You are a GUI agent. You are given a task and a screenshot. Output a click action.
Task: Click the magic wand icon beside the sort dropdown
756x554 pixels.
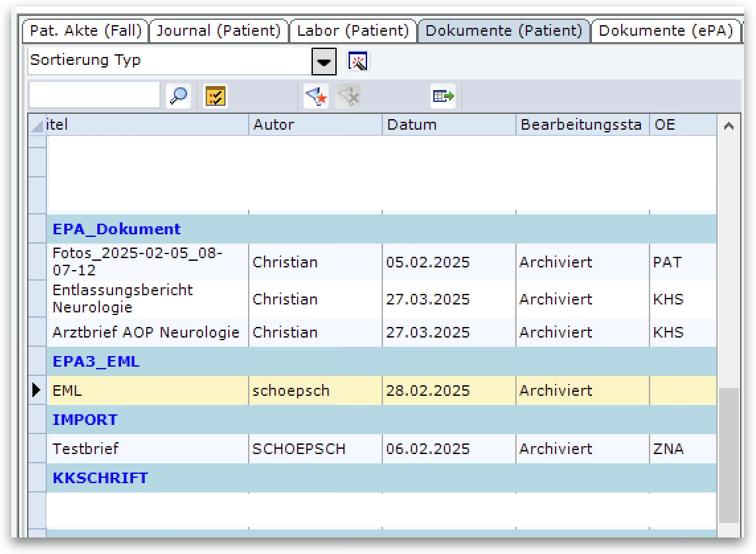pyautogui.click(x=358, y=62)
